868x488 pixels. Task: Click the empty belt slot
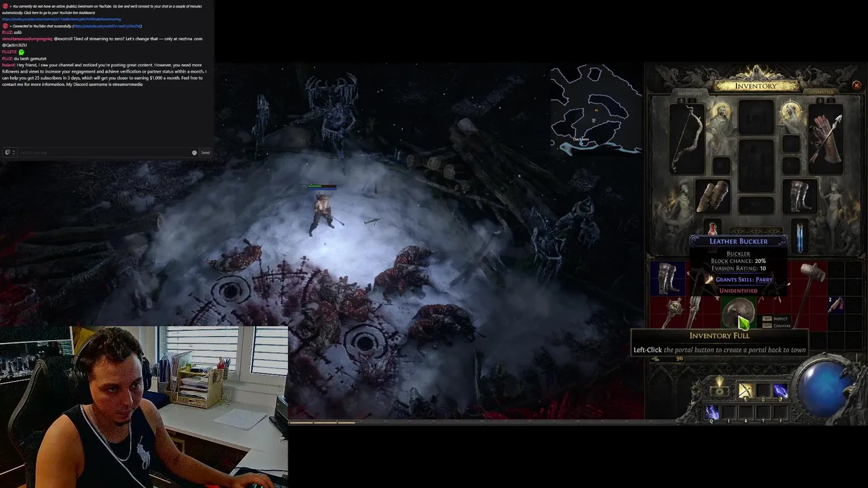(756, 205)
